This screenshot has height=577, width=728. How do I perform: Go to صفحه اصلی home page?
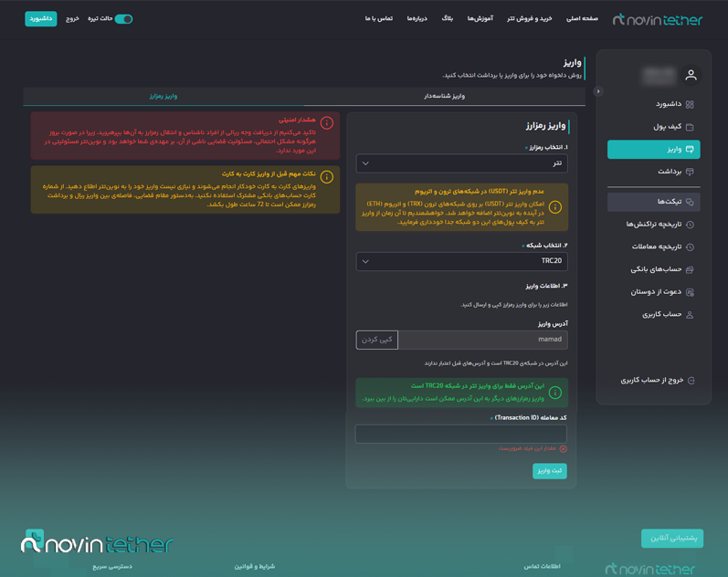pyautogui.click(x=582, y=18)
